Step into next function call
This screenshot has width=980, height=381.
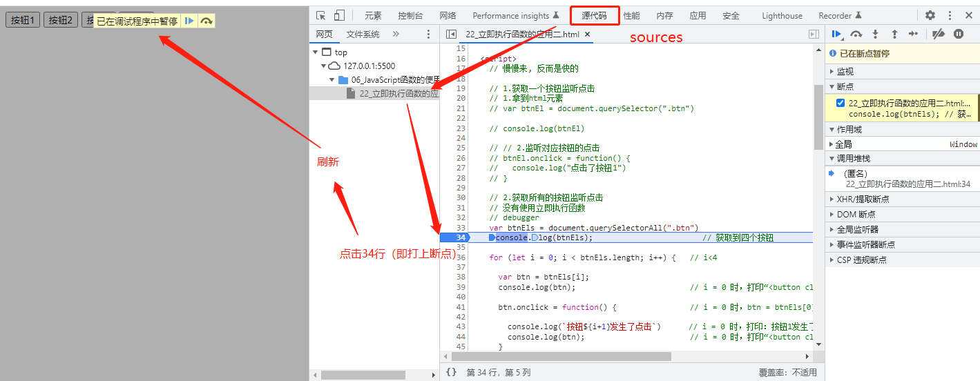tap(875, 34)
